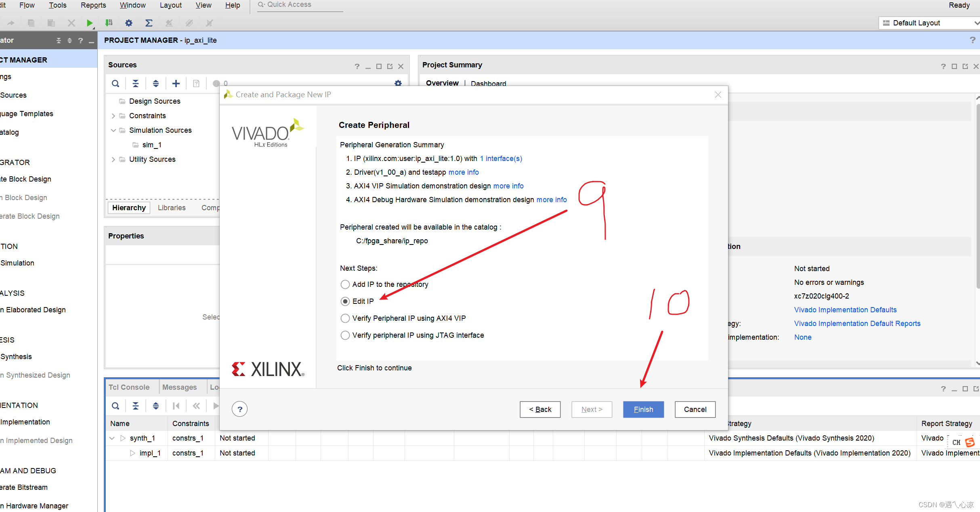980x512 pixels.
Task: Click the Settings gear icon in Sources panel
Action: click(x=398, y=83)
